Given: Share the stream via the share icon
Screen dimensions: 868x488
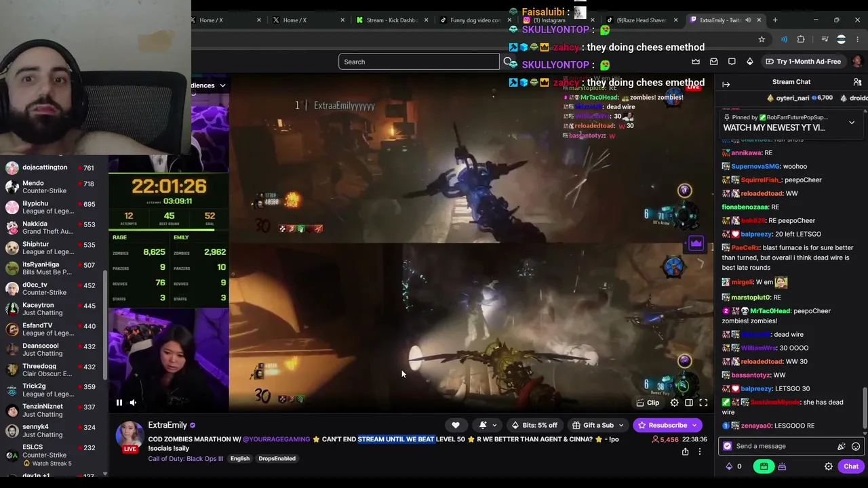Looking at the screenshot, I should (x=685, y=451).
